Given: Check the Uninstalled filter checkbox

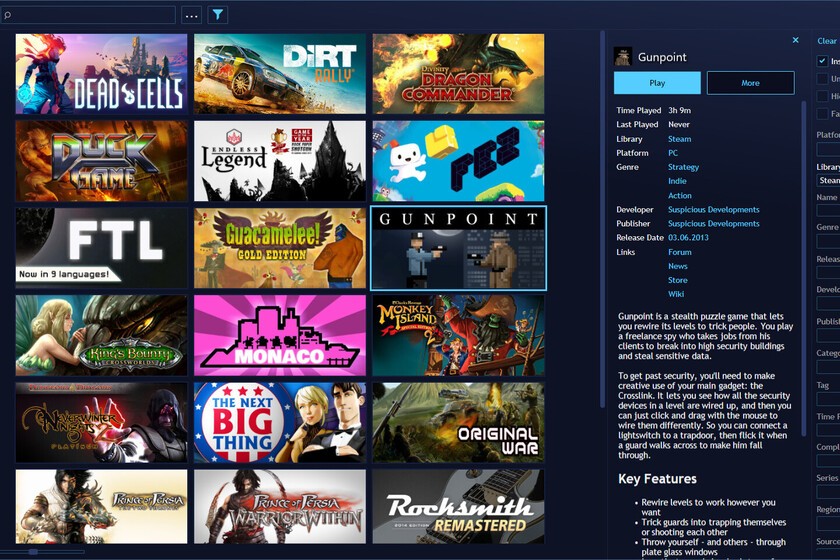Looking at the screenshot, I should [822, 79].
